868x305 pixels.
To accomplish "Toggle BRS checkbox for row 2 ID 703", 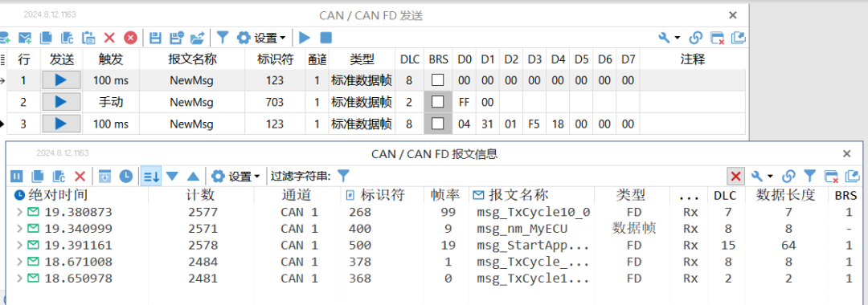I will [438, 102].
